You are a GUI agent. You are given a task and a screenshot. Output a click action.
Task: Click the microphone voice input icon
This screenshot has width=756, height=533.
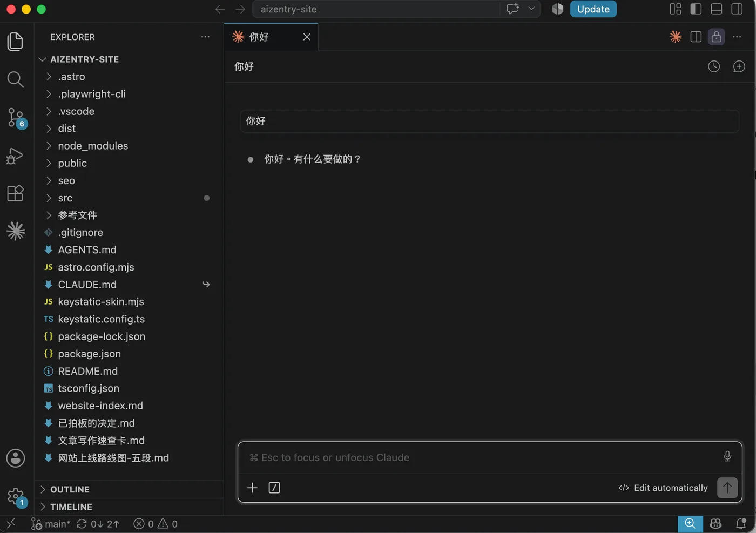click(727, 456)
